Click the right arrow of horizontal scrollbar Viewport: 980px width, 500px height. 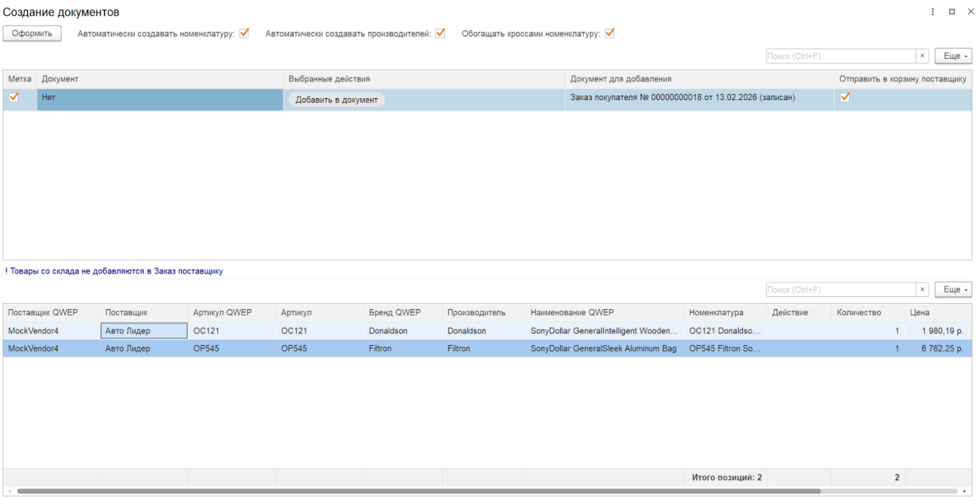(x=964, y=491)
